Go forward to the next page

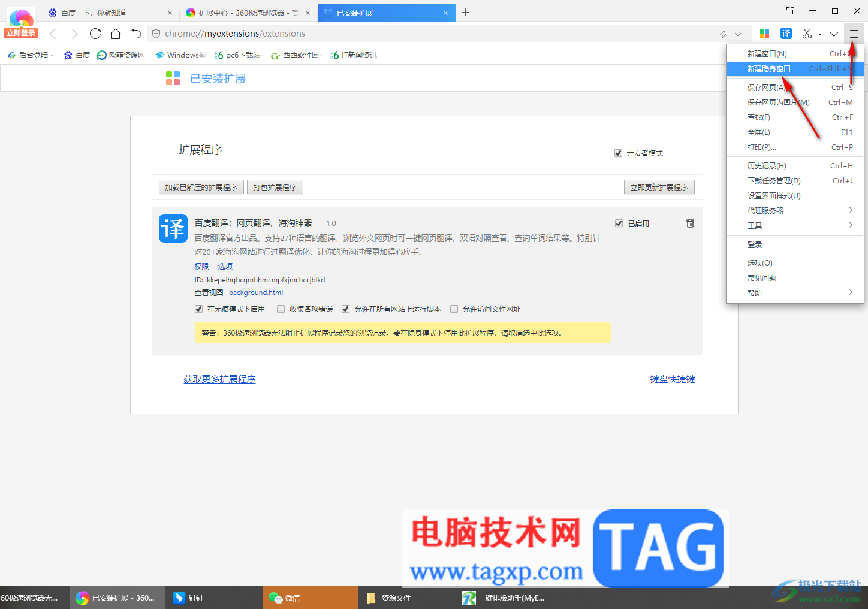point(74,34)
